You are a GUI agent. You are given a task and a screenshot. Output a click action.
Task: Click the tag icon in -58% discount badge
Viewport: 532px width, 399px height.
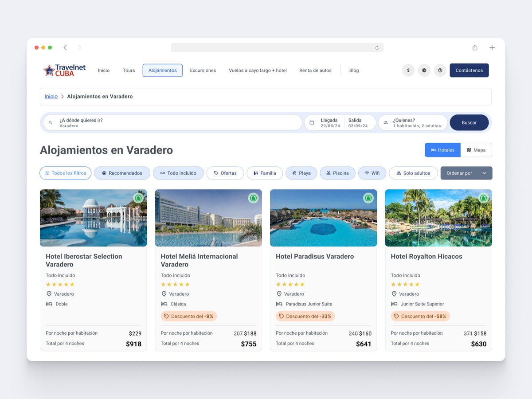pos(397,317)
